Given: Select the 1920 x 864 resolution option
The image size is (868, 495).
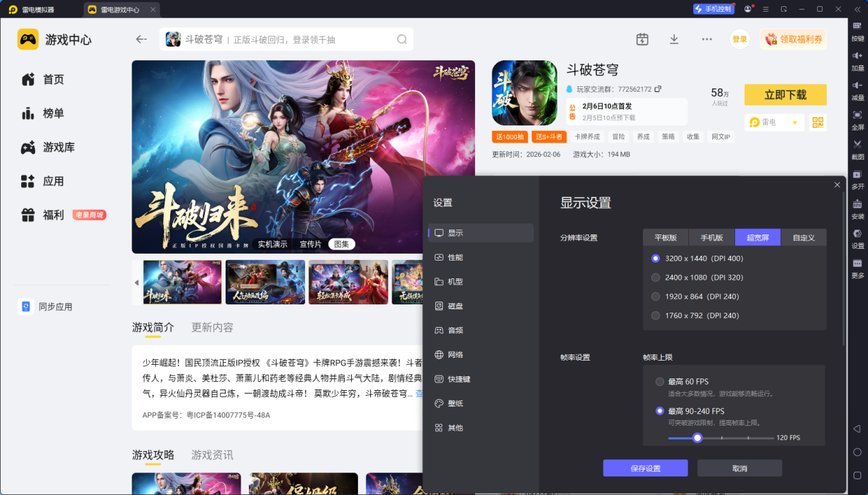Looking at the screenshot, I should (696, 297).
